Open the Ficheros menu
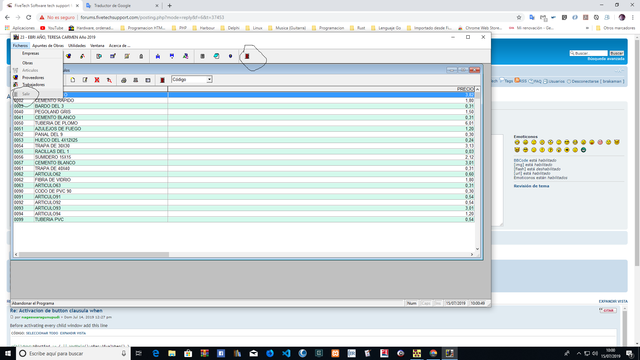 point(20,46)
